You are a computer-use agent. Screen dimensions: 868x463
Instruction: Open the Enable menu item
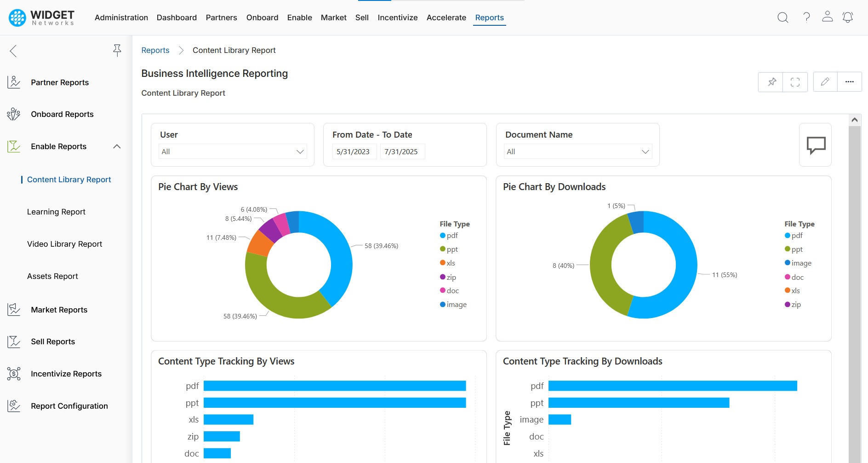pyautogui.click(x=299, y=17)
